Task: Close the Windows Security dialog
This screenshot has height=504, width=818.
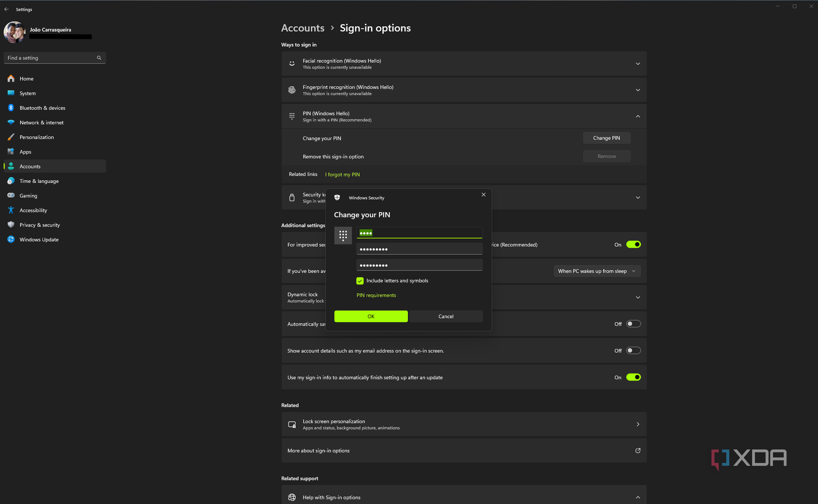Action: (483, 195)
